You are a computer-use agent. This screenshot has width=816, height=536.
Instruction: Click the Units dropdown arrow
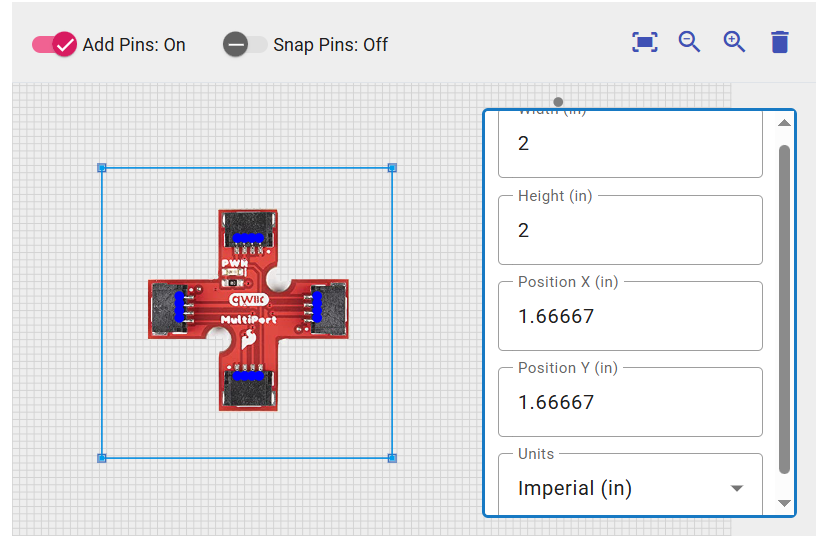click(x=737, y=489)
